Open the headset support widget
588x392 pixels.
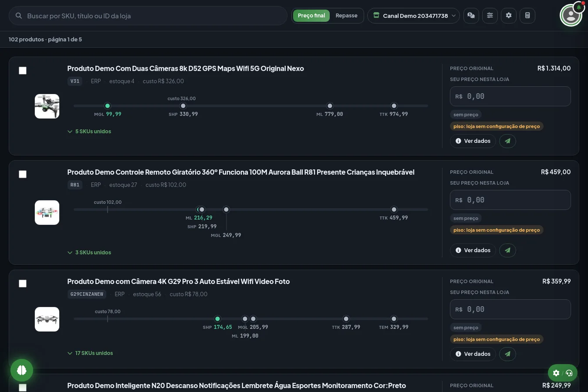563,373
